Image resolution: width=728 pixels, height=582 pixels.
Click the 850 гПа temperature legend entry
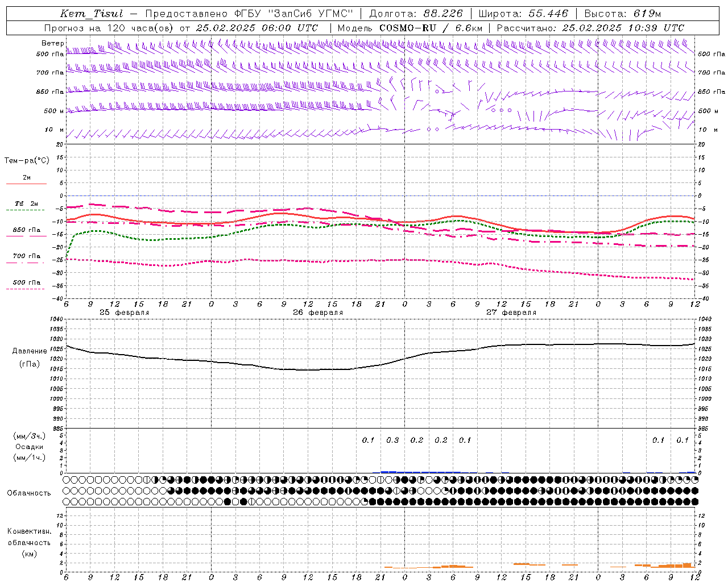[x=26, y=230]
